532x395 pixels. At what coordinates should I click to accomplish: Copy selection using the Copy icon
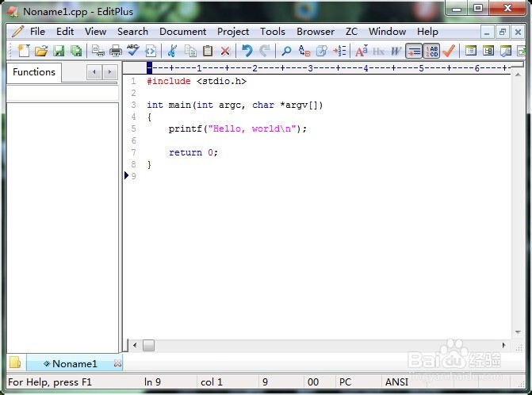[x=190, y=51]
